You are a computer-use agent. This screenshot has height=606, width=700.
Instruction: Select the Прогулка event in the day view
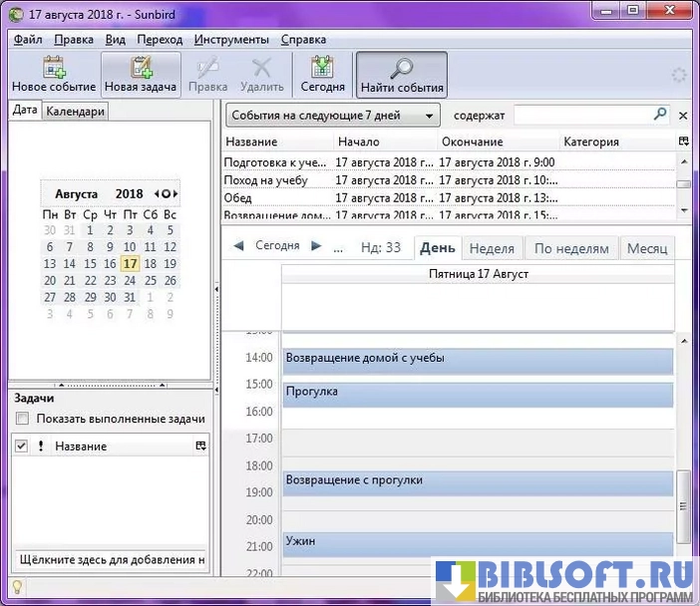478,393
